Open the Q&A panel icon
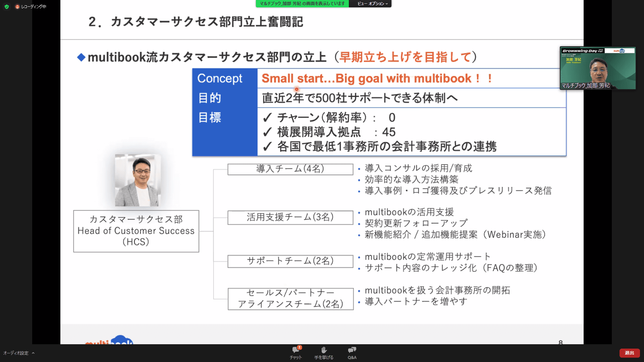The image size is (644, 362). [x=352, y=350]
